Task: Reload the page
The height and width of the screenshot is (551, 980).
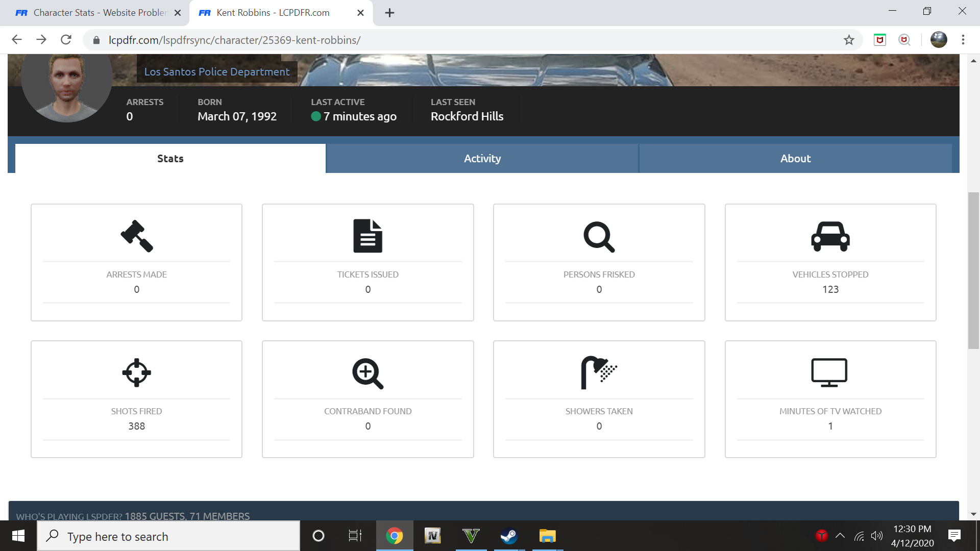Action: (x=66, y=40)
